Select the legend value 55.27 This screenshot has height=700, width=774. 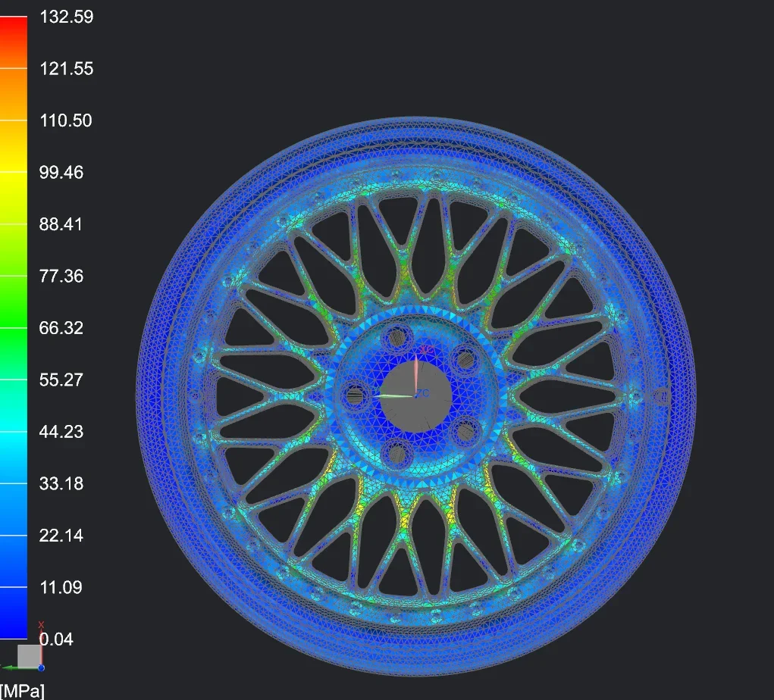61,380
